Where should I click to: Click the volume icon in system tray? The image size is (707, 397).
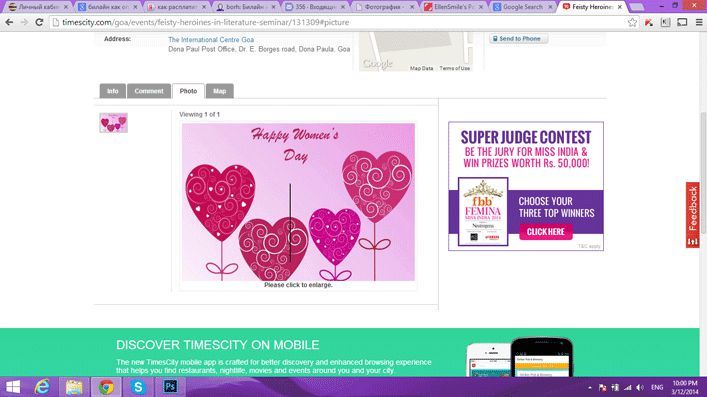tap(640, 388)
